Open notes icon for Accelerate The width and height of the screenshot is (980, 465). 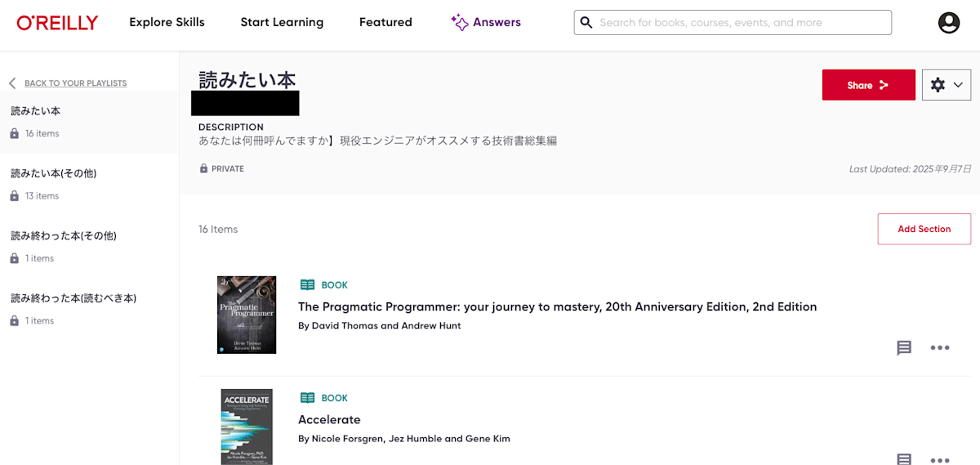coord(904,459)
